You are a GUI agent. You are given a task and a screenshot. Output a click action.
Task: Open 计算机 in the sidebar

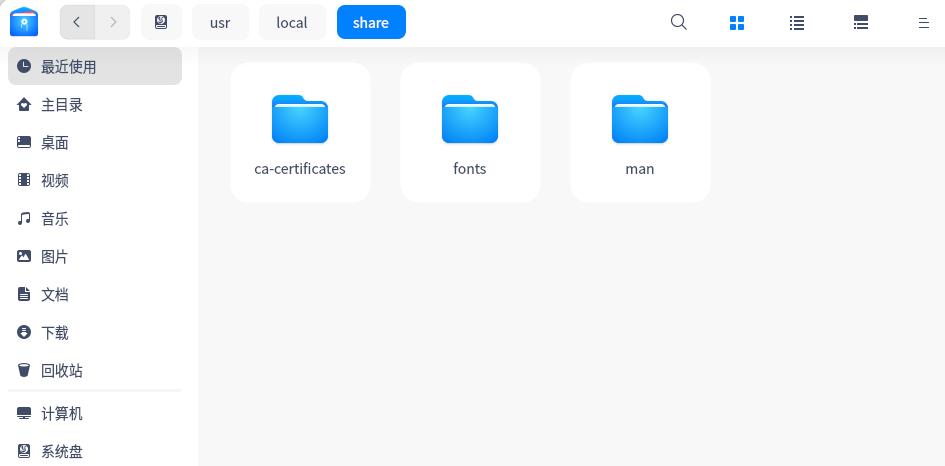[95, 414]
